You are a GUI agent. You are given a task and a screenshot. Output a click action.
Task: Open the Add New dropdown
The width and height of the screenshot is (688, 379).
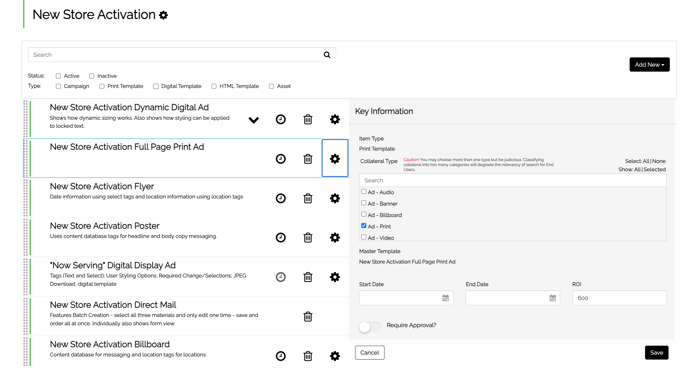649,64
